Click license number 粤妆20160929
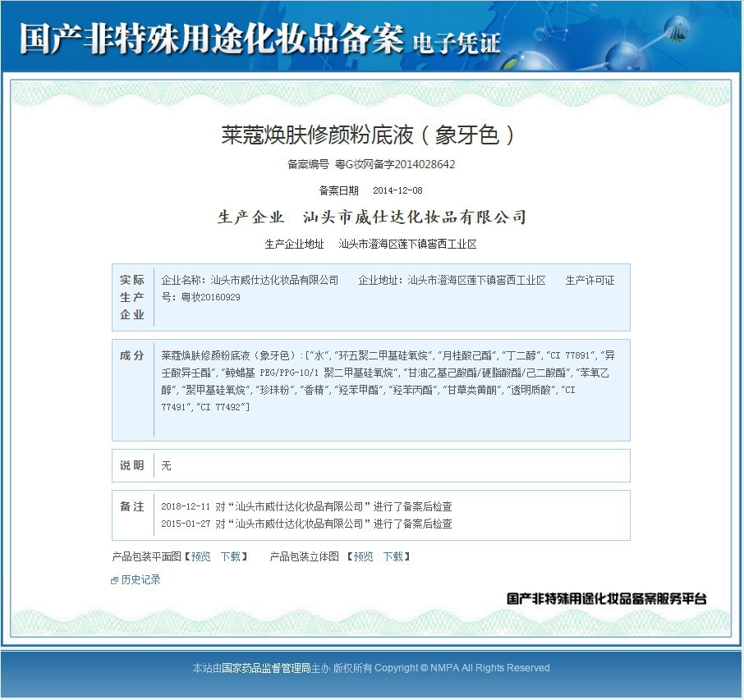This screenshot has height=700, width=744. 211,297
